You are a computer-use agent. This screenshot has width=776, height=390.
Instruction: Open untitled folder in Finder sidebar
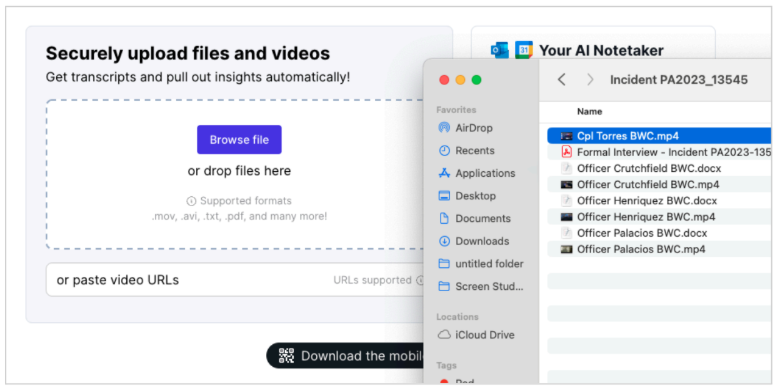tap(481, 264)
